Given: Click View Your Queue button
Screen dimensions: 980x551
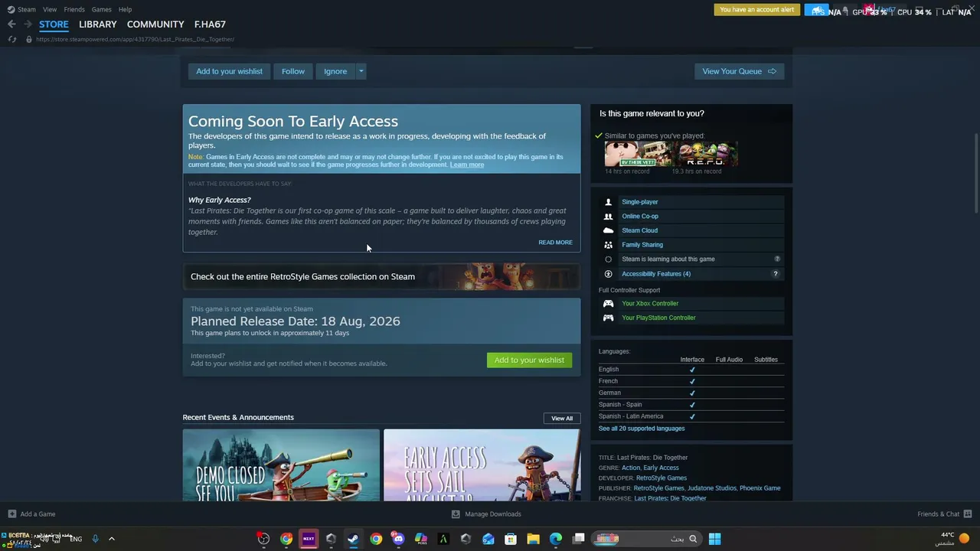Looking at the screenshot, I should tap(739, 71).
